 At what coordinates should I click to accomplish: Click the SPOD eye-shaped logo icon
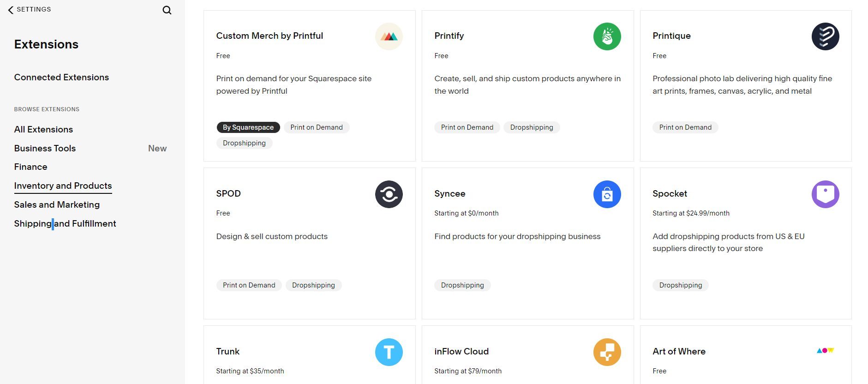point(389,194)
